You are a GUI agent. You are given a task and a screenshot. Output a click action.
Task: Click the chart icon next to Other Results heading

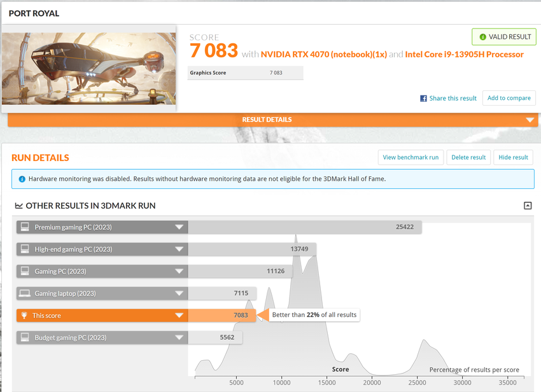point(19,206)
